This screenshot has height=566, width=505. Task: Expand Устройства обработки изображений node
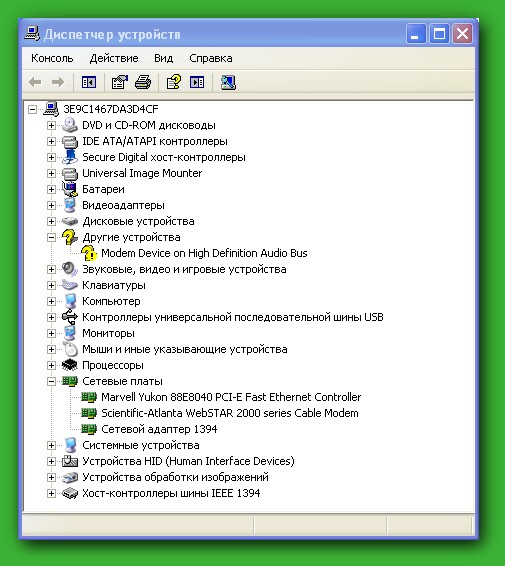click(51, 478)
